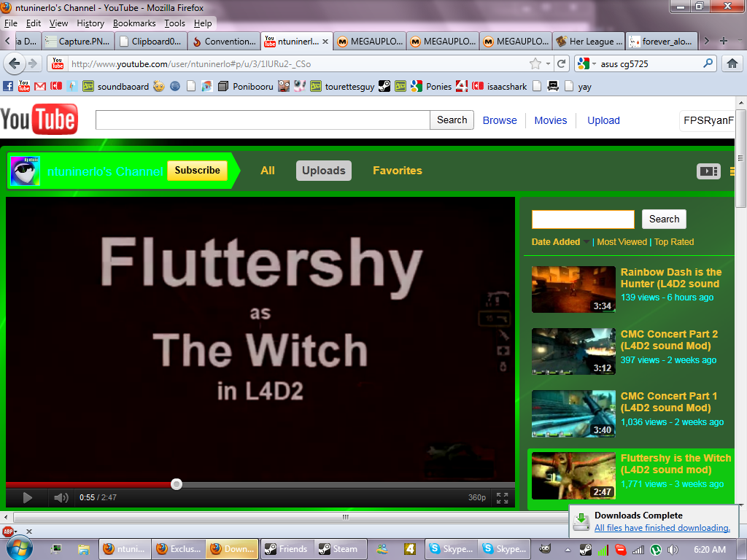Open the Ponies bookmark

click(431, 86)
